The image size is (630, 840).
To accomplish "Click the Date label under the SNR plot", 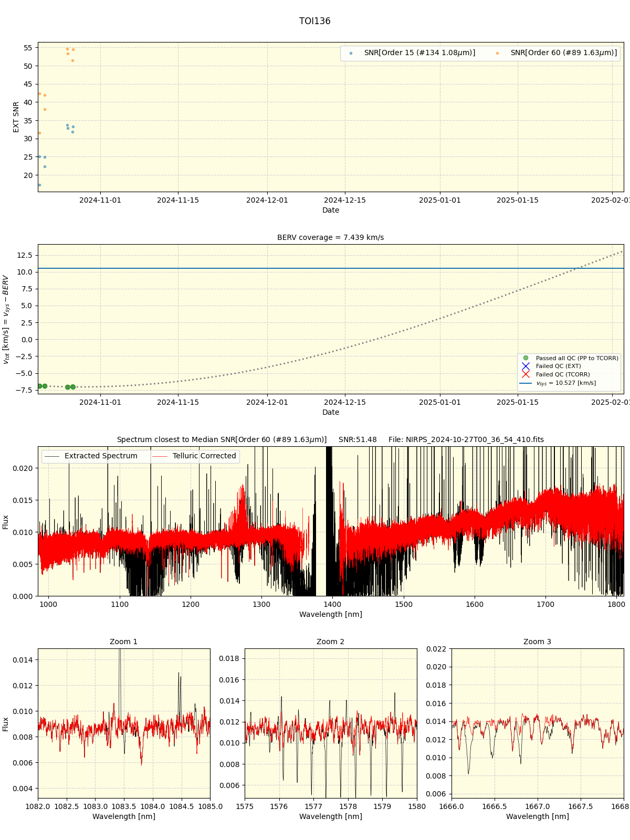I will [331, 210].
